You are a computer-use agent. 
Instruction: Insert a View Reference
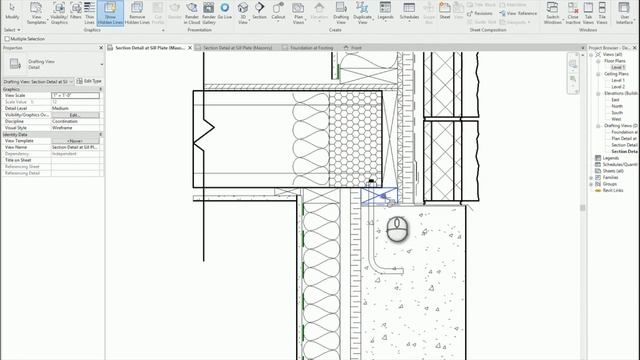coord(518,13)
